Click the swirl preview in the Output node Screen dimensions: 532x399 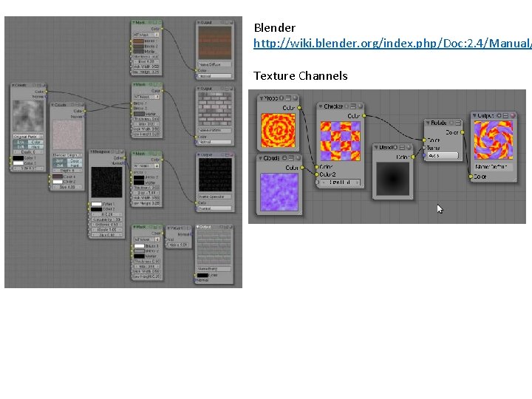click(x=494, y=140)
